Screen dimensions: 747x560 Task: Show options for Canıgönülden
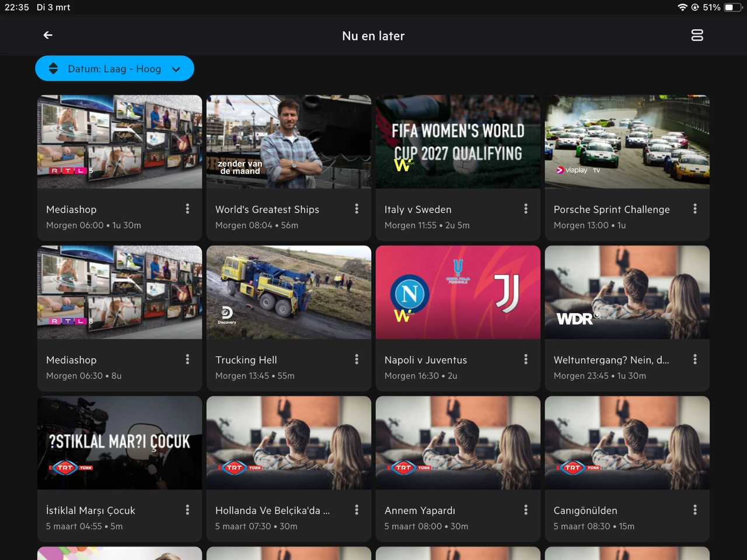(694, 510)
